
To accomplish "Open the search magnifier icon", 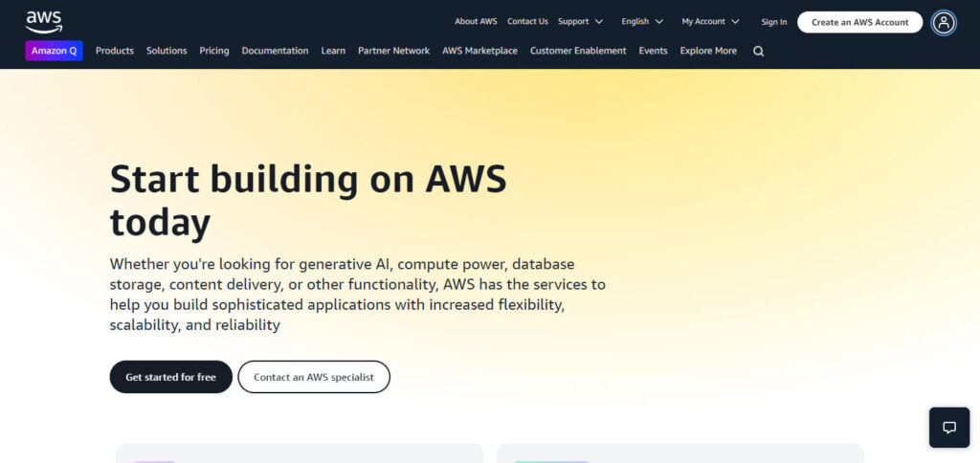I will (x=758, y=52).
